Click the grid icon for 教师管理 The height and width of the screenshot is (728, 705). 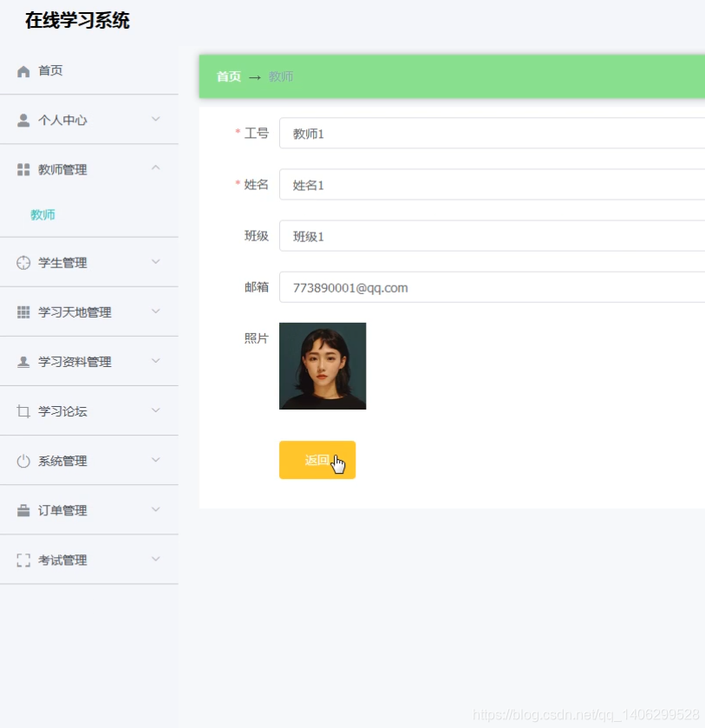(22, 169)
